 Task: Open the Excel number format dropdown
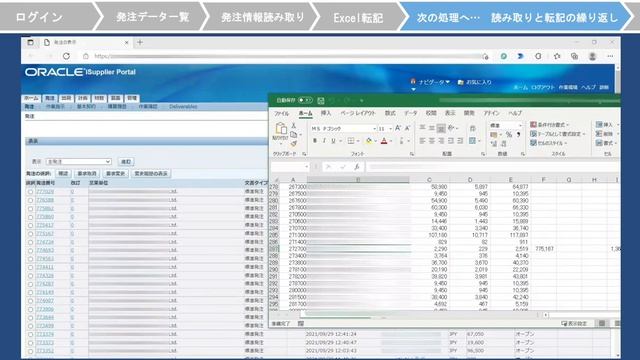pos(520,125)
